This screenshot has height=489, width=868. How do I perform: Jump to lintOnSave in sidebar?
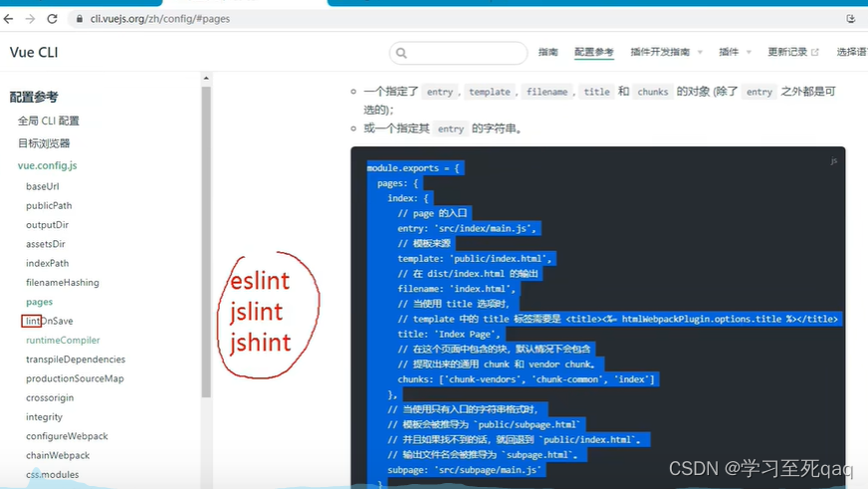tap(49, 321)
